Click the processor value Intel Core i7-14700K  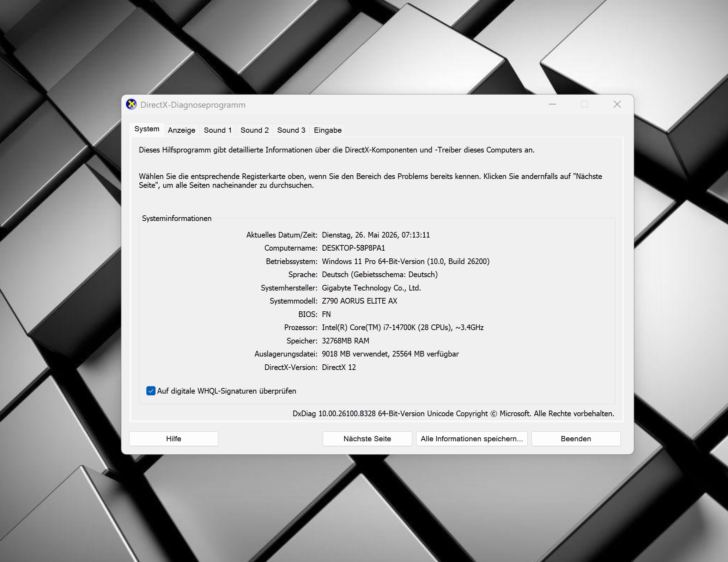pyautogui.click(x=403, y=328)
